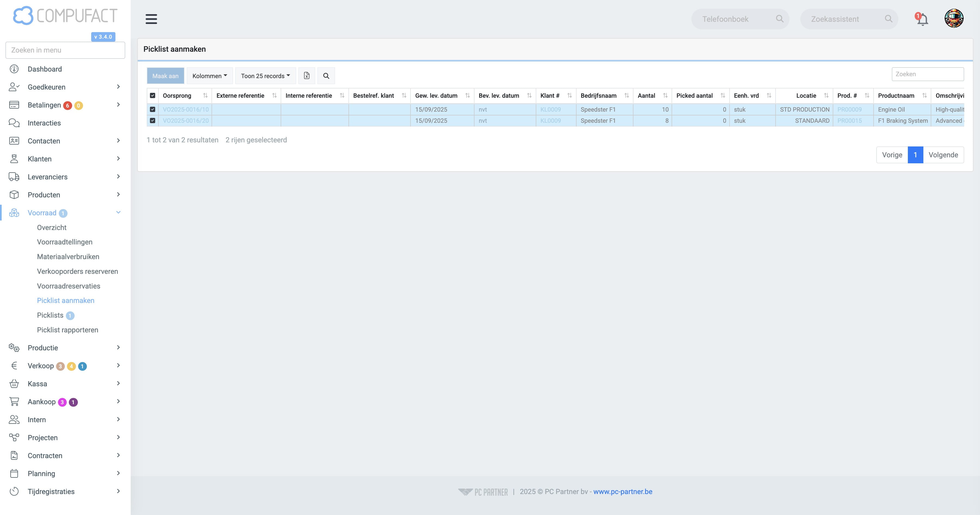Viewport: 980px width, 515px height.
Task: Click the Planning calendar icon
Action: 14,474
